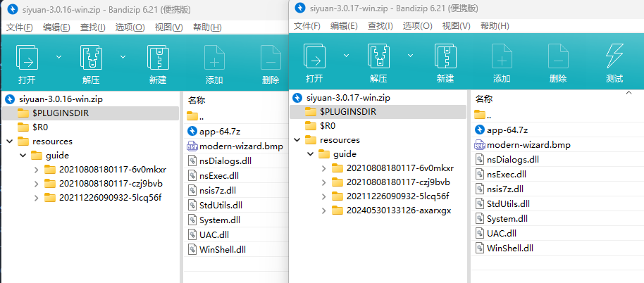Collapse resources folder in 3.0.16 tree
This screenshot has height=283, width=644.
(9, 141)
